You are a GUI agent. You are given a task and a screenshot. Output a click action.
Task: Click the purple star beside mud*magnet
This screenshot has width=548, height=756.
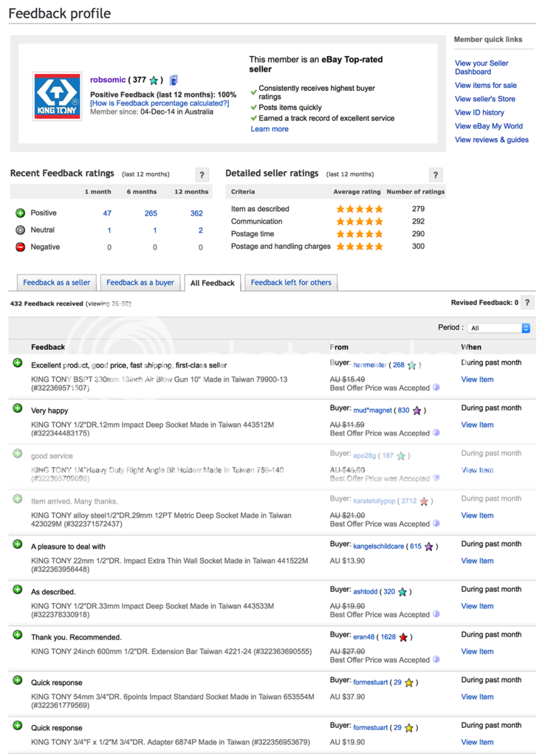pos(417,410)
